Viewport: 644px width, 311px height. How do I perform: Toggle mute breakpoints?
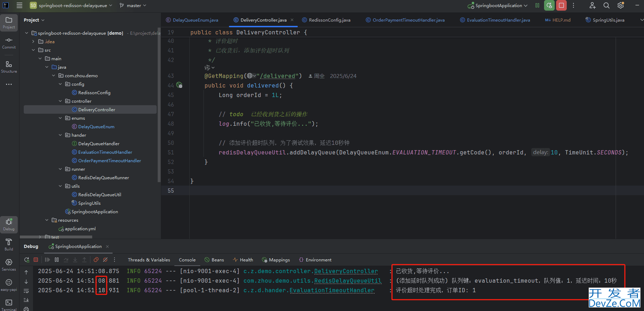coord(105,260)
